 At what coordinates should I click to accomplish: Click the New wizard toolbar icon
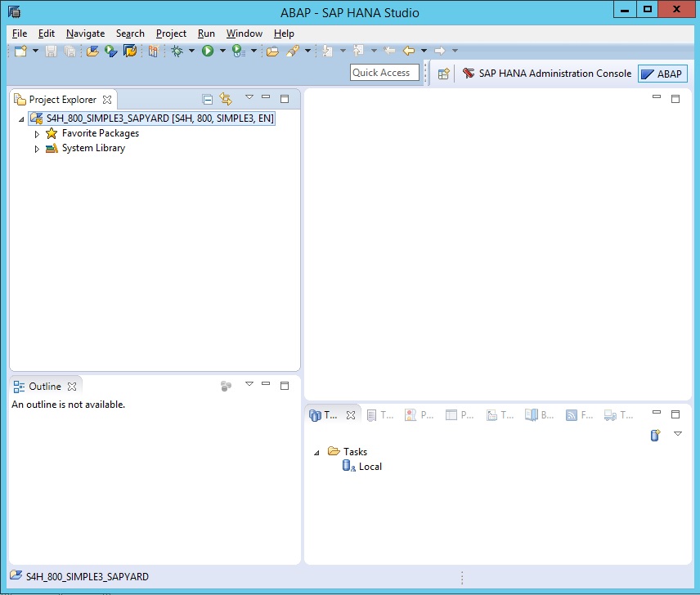click(20, 51)
